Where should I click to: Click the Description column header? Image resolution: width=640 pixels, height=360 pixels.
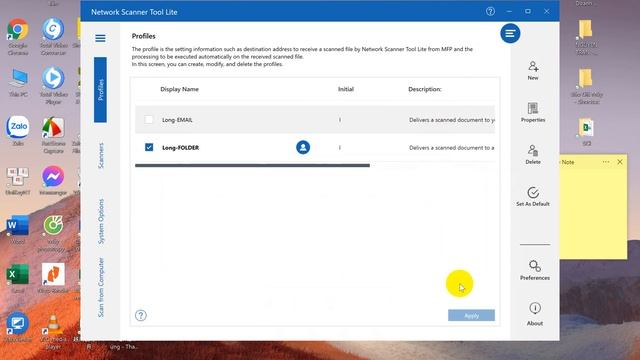pyautogui.click(x=425, y=89)
